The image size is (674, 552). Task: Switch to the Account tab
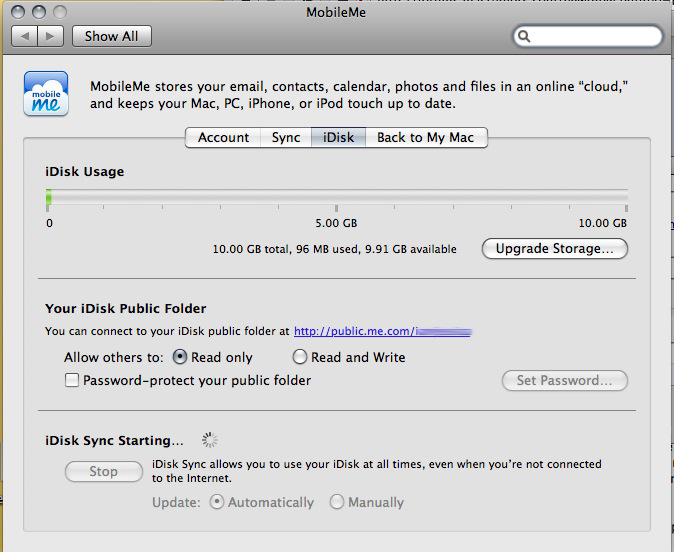(223, 138)
